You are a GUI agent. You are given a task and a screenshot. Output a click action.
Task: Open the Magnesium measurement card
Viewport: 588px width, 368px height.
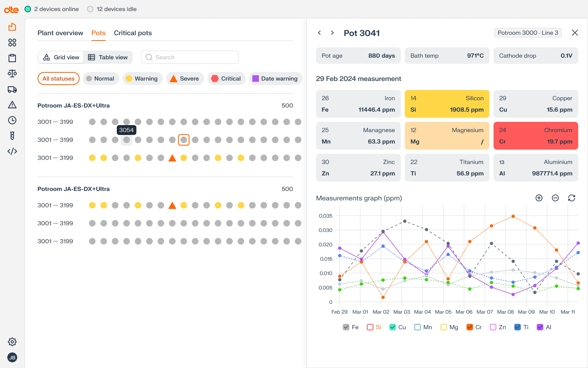[x=447, y=136]
